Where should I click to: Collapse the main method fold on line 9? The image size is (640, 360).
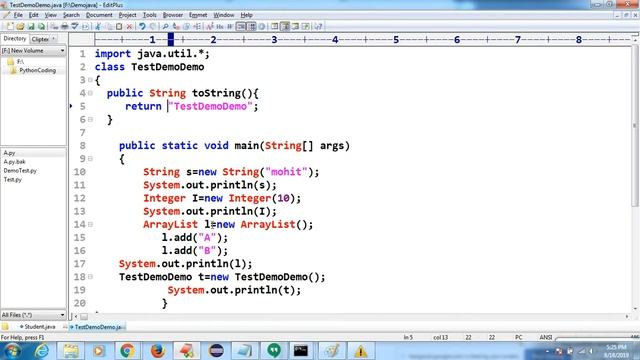tap(91, 159)
